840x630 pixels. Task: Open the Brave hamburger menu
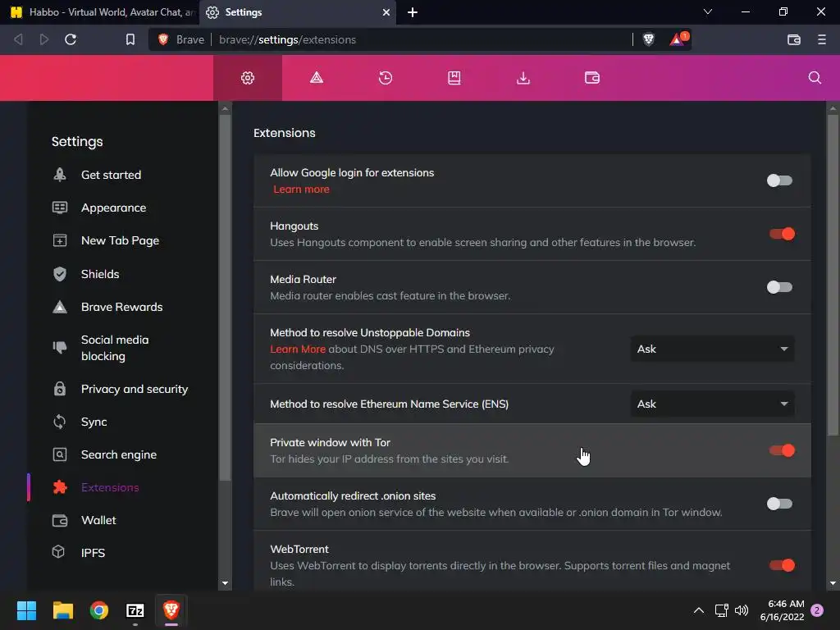coord(822,39)
